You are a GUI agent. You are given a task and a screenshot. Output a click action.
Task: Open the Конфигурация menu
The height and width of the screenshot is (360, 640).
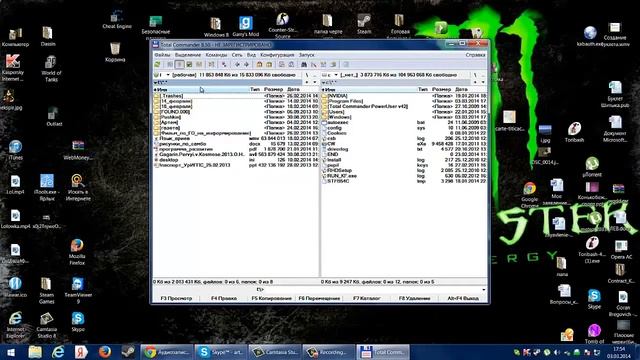click(277, 55)
